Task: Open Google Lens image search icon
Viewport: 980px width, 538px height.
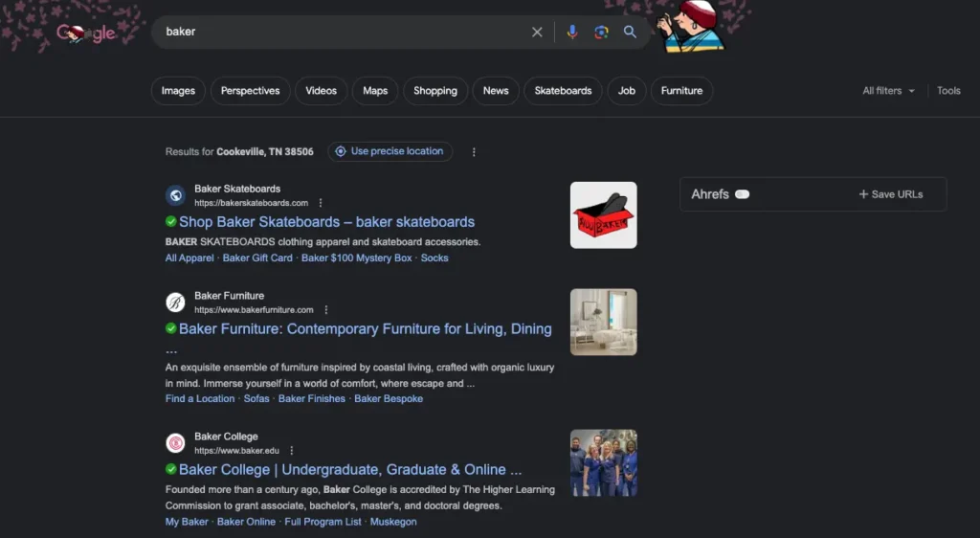Action: [x=601, y=32]
